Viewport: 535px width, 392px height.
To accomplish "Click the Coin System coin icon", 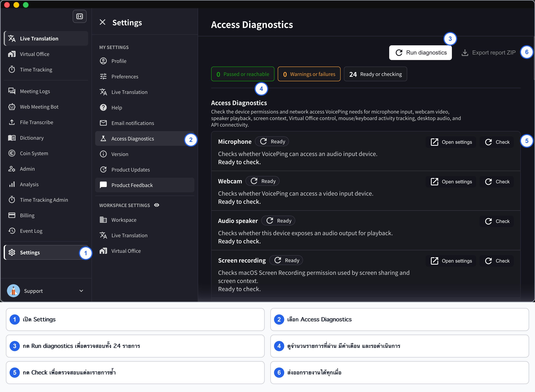I will [x=12, y=153].
